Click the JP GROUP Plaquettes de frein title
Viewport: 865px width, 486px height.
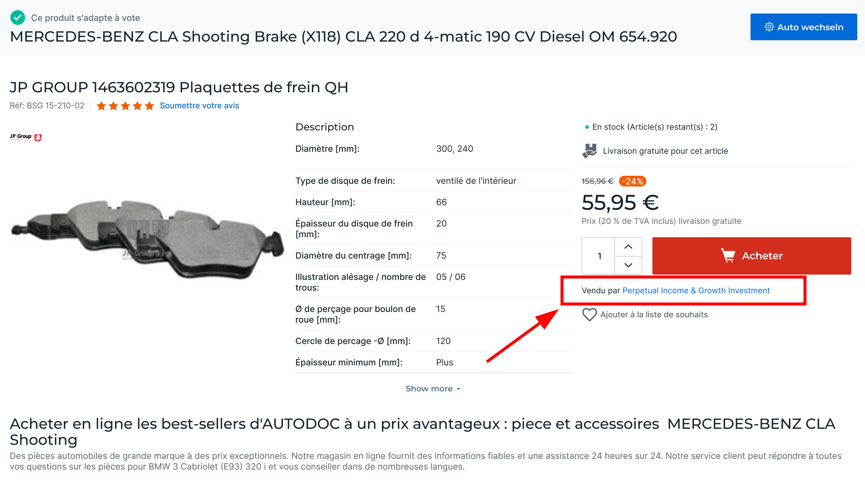pos(179,87)
